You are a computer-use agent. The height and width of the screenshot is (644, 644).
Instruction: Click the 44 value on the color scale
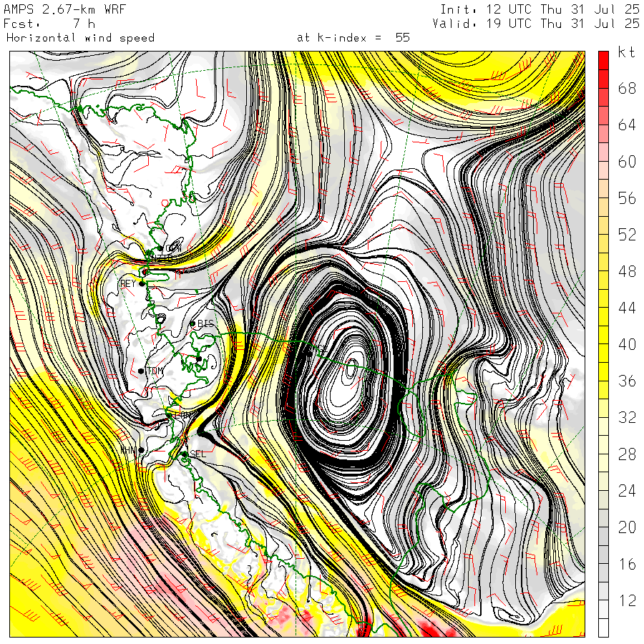[627, 308]
